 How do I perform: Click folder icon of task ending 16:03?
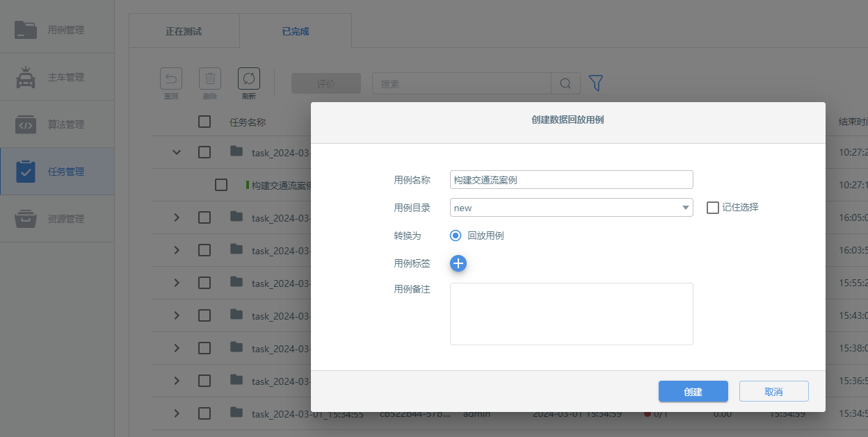coord(236,249)
